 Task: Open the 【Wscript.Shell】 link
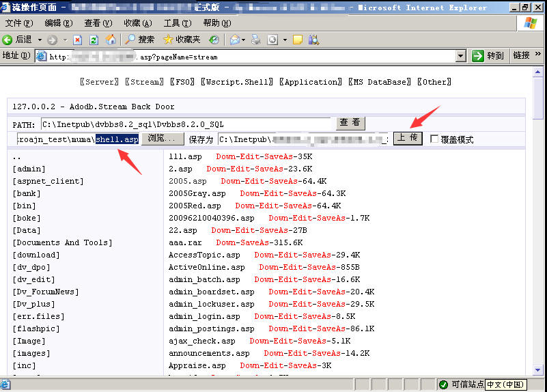click(x=237, y=82)
